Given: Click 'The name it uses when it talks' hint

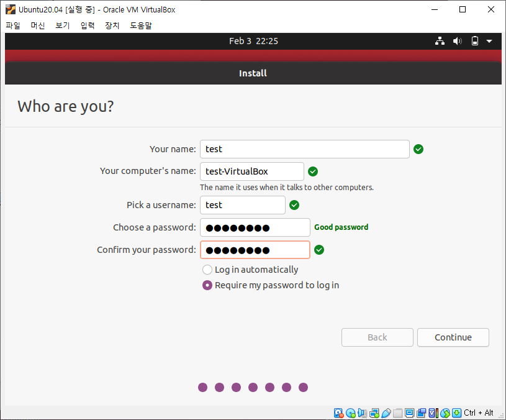Looking at the screenshot, I should click(287, 188).
